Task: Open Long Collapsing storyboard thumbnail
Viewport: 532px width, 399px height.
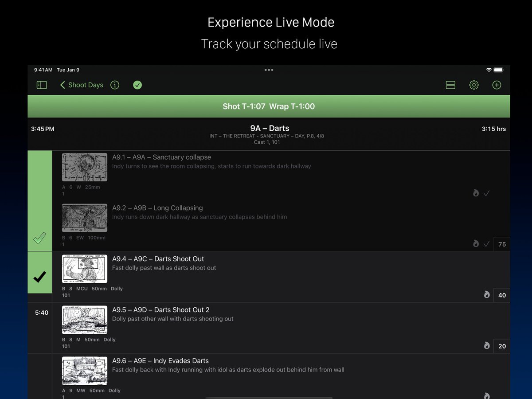Action: 85,218
